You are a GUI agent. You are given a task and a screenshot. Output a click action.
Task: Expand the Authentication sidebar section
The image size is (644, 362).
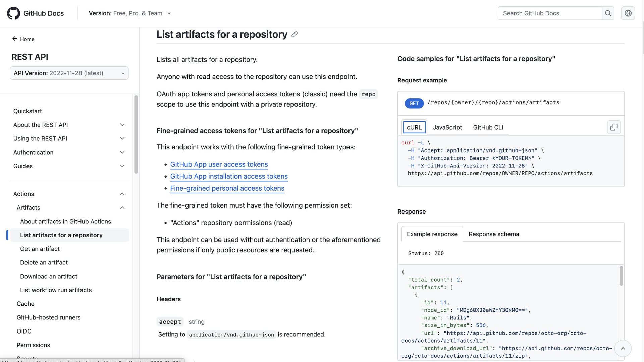tap(122, 153)
